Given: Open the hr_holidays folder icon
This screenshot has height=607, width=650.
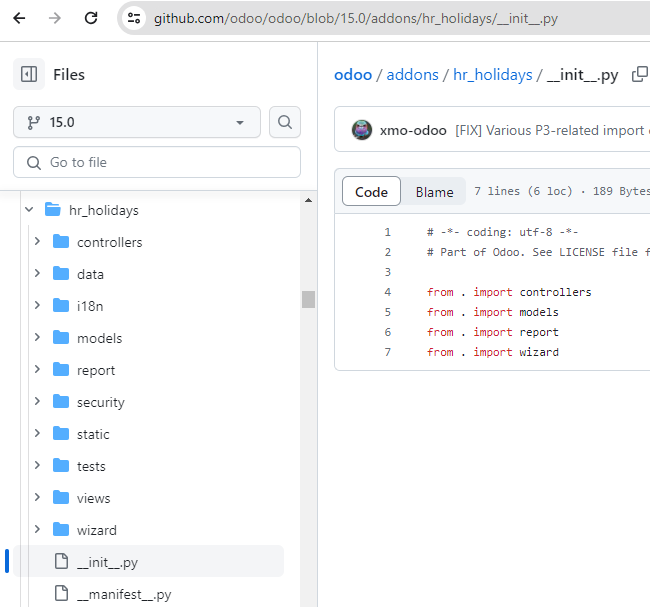Looking at the screenshot, I should click(x=53, y=210).
